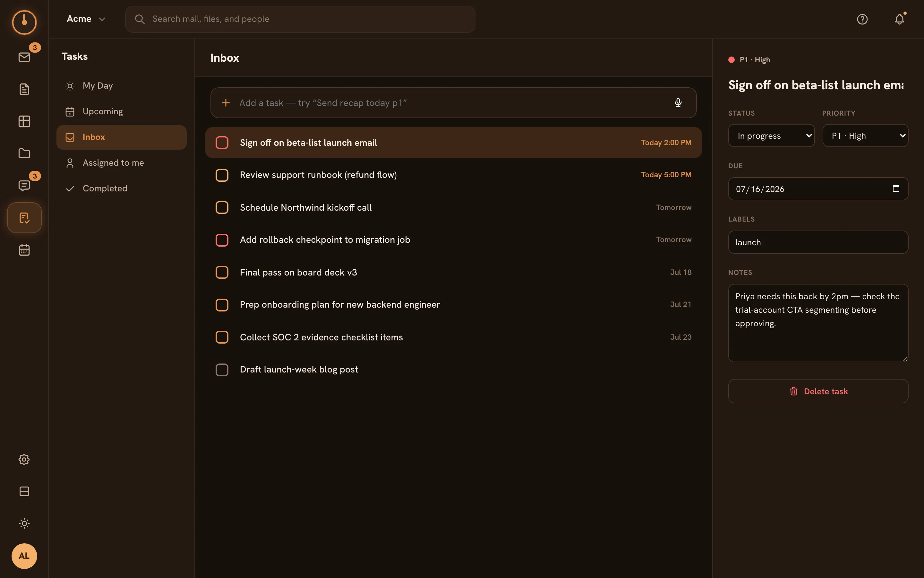924x578 pixels.
Task: Open the Files folder icon in the sidebar
Action: [24, 153]
